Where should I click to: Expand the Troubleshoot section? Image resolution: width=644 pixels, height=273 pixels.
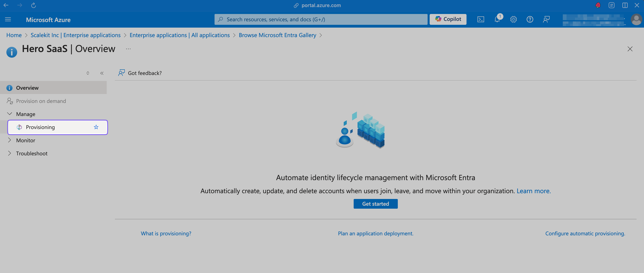(x=9, y=153)
